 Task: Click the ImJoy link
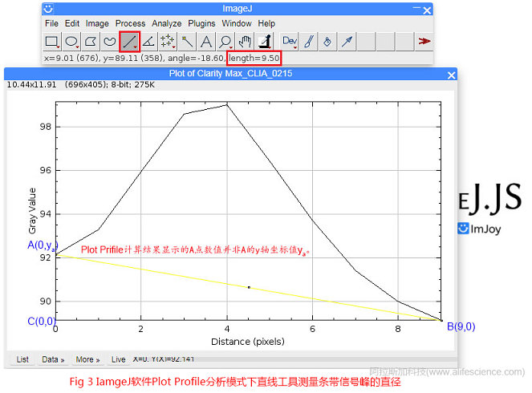(486, 229)
